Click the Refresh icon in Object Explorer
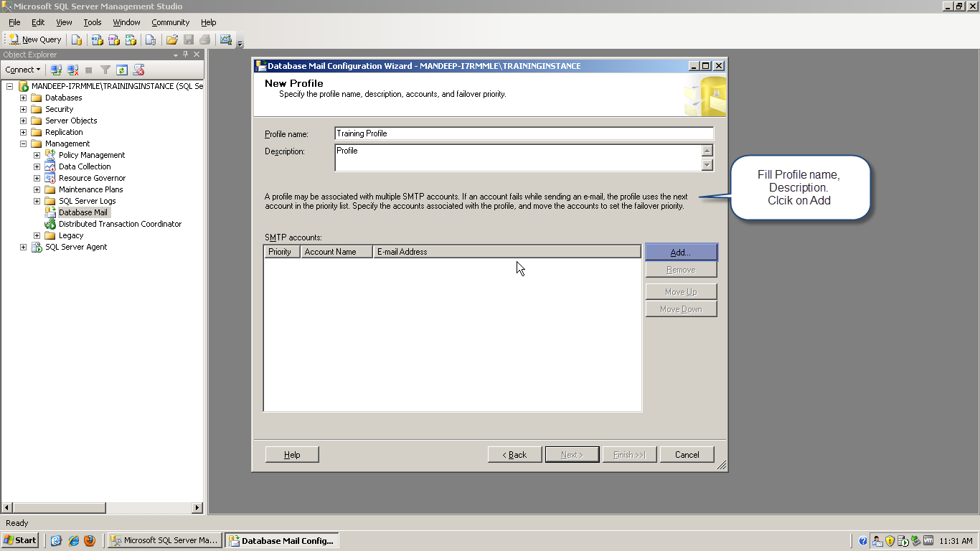This screenshot has width=980, height=551. [x=122, y=70]
